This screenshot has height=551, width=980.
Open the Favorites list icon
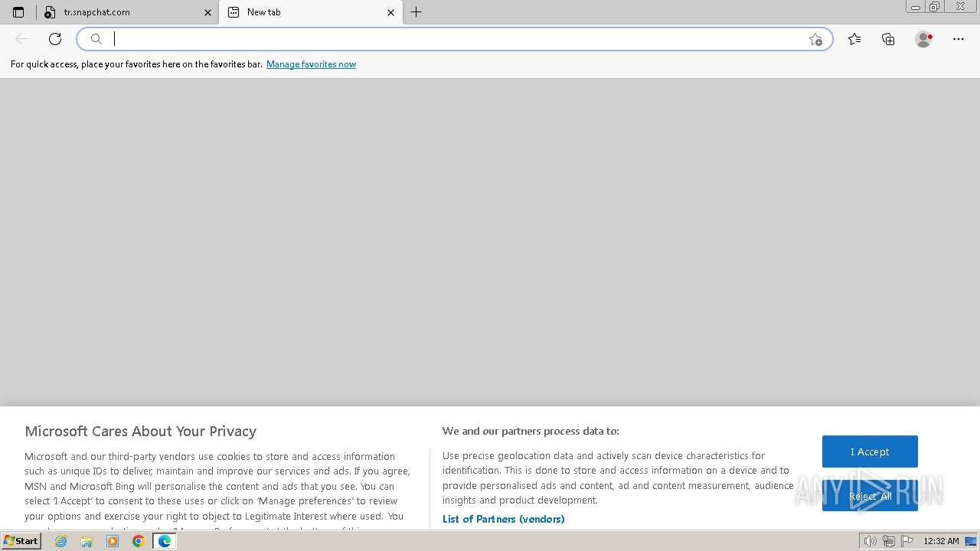pyautogui.click(x=854, y=39)
